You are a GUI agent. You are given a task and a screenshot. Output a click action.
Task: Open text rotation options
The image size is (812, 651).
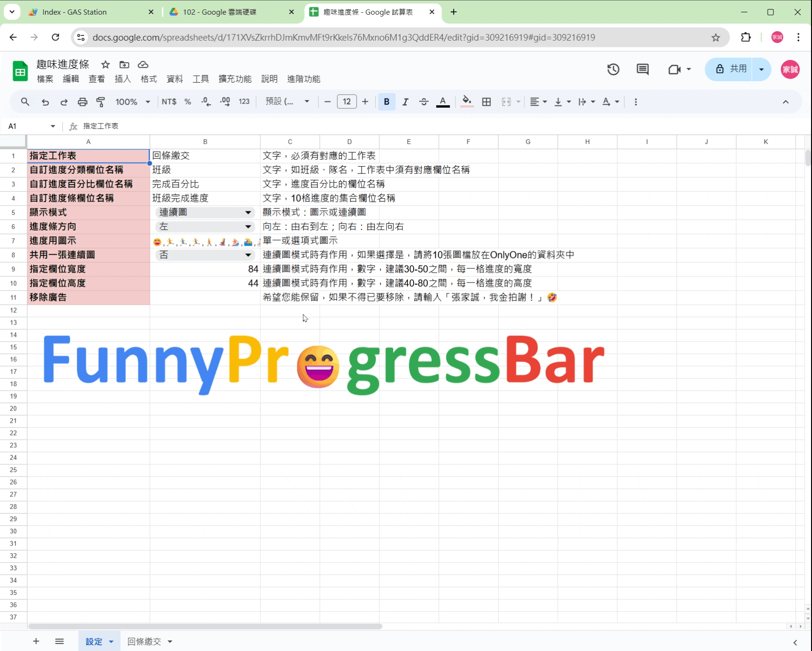[610, 102]
